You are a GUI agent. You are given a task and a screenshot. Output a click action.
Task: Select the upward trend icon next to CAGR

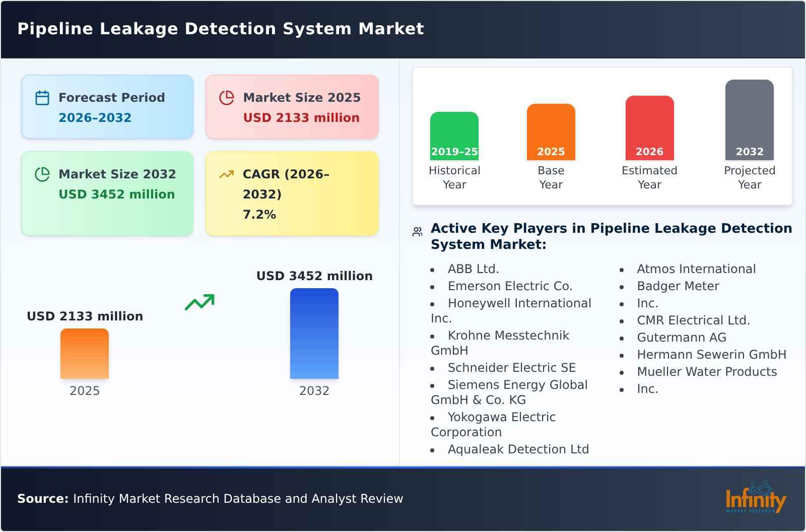[x=227, y=173]
